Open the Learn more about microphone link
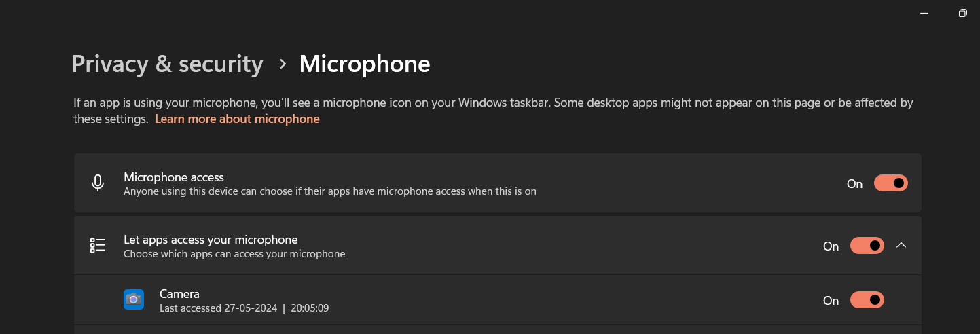 (237, 119)
